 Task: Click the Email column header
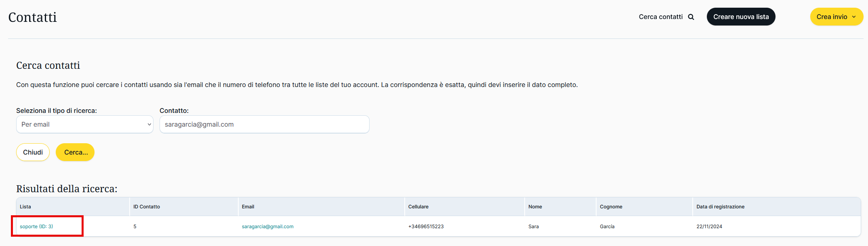coord(248,207)
